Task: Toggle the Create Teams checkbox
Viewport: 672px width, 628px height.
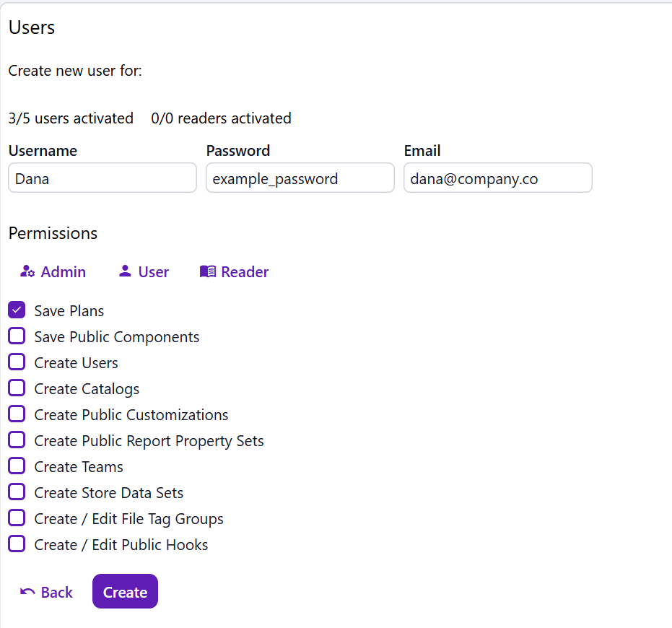Action: (17, 466)
